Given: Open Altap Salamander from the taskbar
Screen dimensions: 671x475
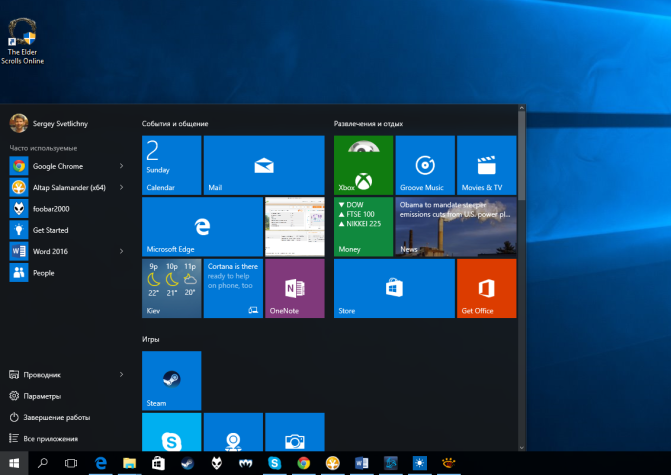Looking at the screenshot, I should pos(333,463).
